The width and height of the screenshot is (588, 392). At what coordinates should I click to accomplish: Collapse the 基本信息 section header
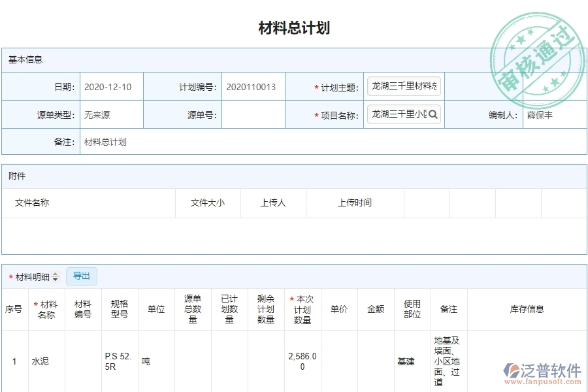pyautogui.click(x=25, y=59)
